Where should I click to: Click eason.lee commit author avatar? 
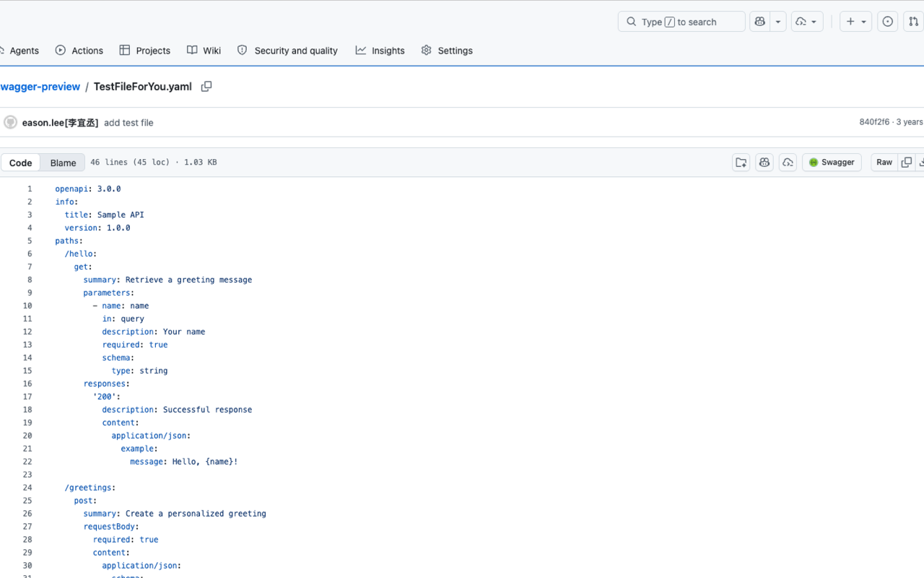point(10,122)
